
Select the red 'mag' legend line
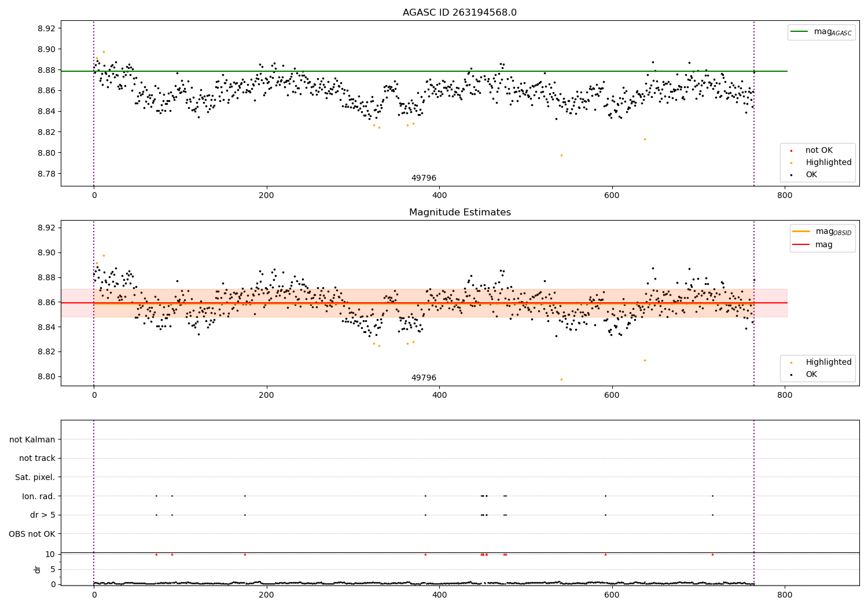[x=801, y=244]
